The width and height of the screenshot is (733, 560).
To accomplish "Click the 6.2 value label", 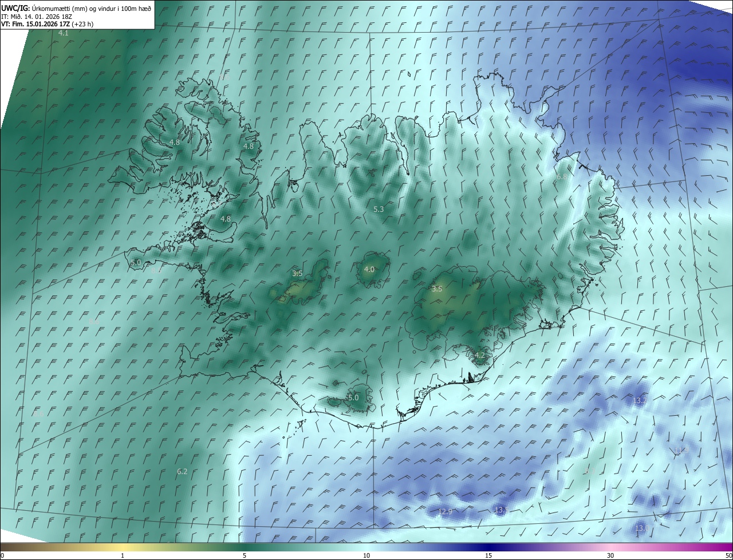I will pos(182,471).
